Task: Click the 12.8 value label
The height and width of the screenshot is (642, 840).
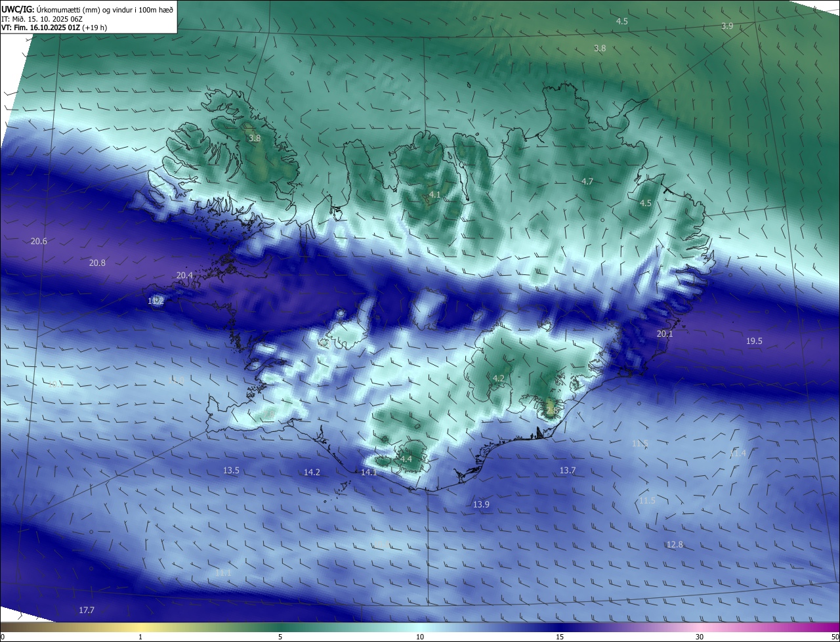Action: point(675,544)
